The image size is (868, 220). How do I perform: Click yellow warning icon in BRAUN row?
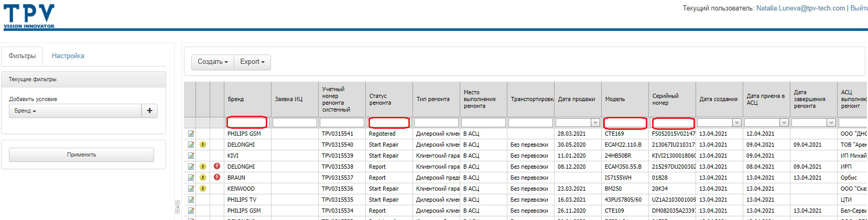[203, 178]
